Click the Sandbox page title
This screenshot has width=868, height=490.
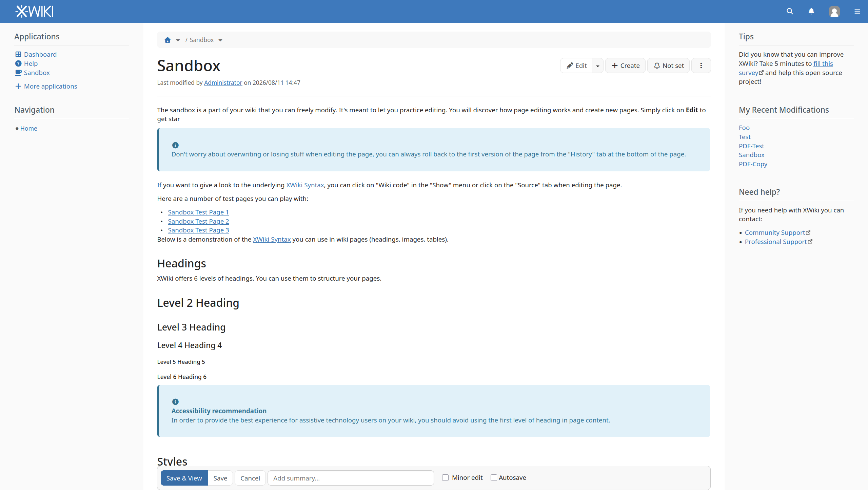click(x=189, y=65)
